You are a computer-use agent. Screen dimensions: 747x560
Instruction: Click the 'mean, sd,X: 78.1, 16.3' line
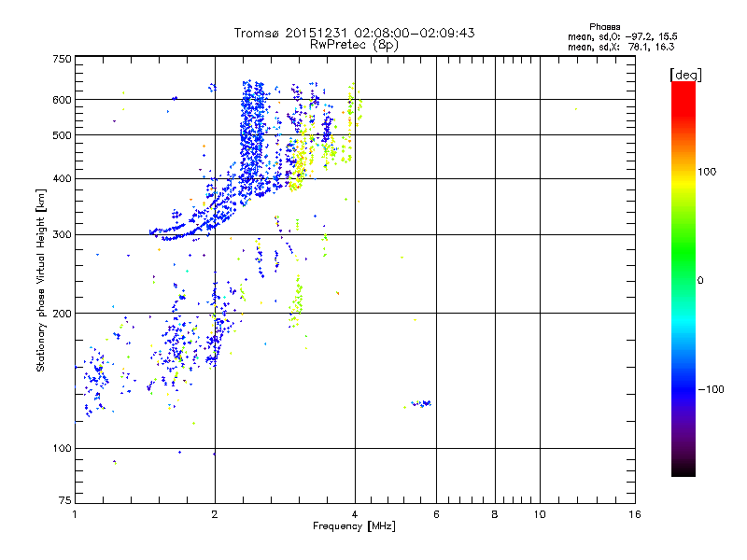pos(621,47)
